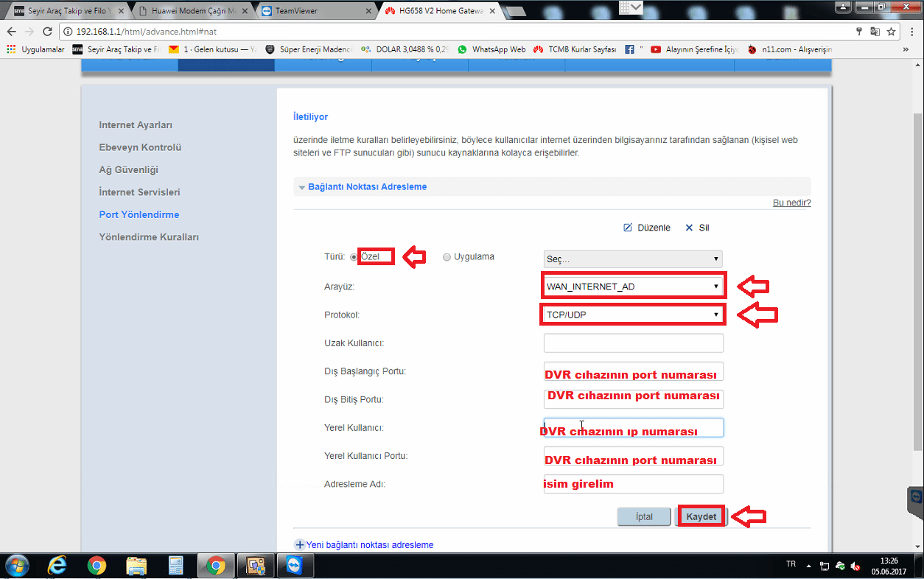Open the Arayüz WAN_INTERNET_AD dropdown
The width and height of the screenshot is (924, 579).
[x=633, y=287]
